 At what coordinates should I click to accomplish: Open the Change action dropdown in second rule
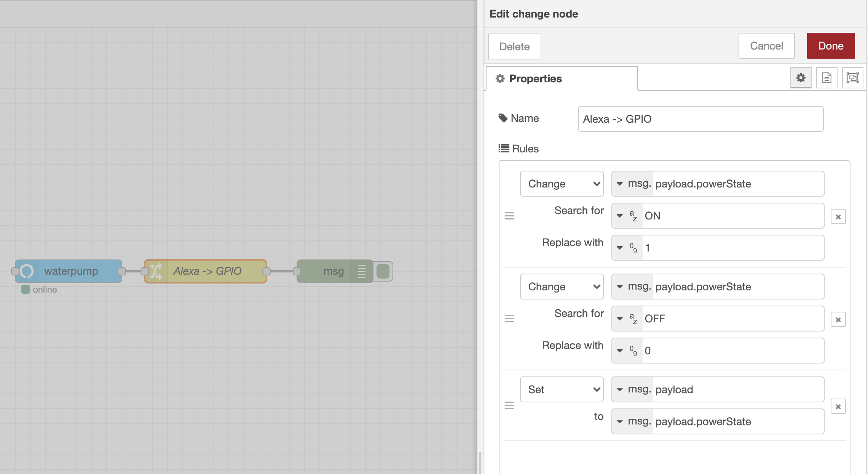click(x=562, y=287)
